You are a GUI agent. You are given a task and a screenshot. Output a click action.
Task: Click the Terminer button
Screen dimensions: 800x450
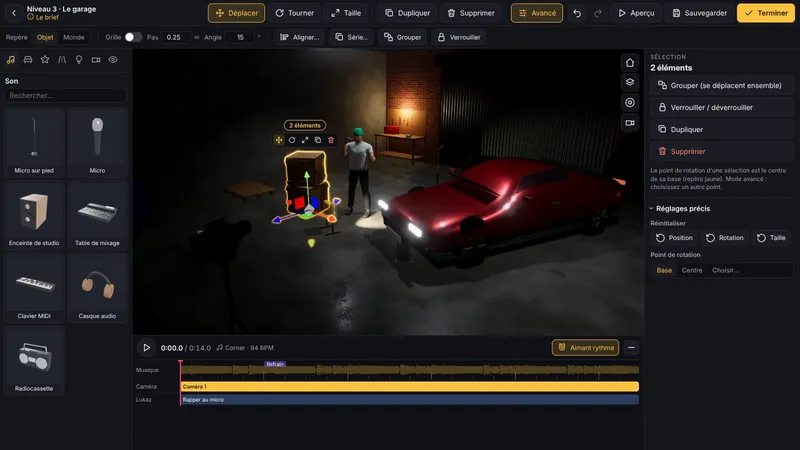765,13
